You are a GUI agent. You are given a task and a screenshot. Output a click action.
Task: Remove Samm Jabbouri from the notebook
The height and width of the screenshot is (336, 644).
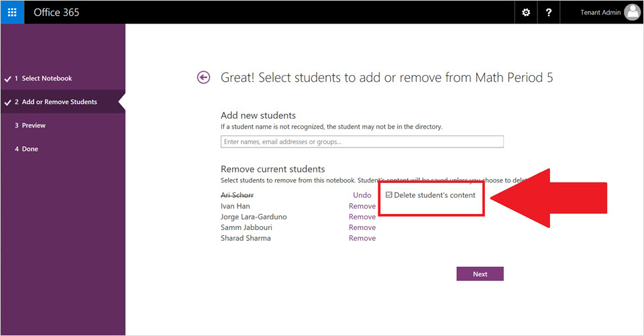(362, 227)
